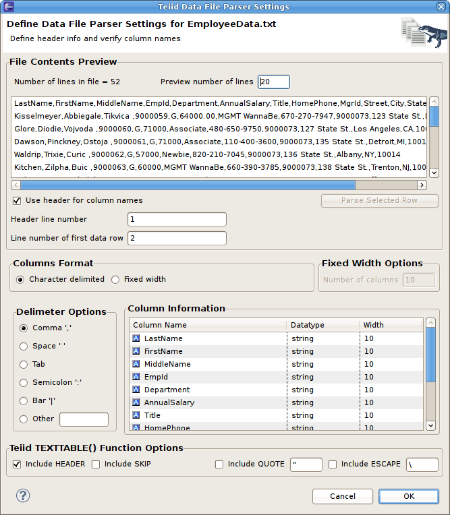This screenshot has height=515, width=450.
Task: Click the Cancel button
Action: pyautogui.click(x=343, y=496)
